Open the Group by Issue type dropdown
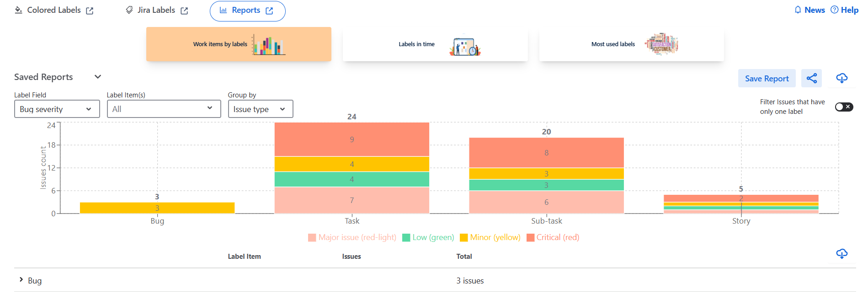The width and height of the screenshot is (868, 294). (260, 109)
